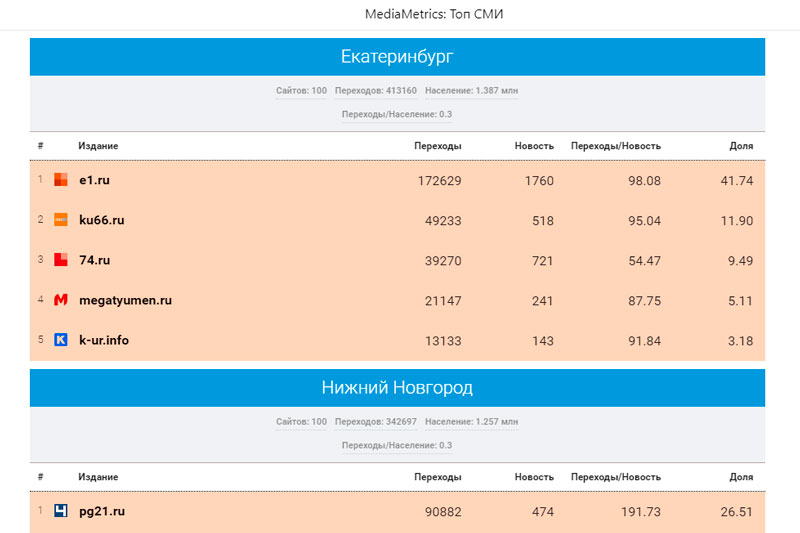Click Переходов: 342697 stat label
The image size is (800, 533).
click(375, 422)
